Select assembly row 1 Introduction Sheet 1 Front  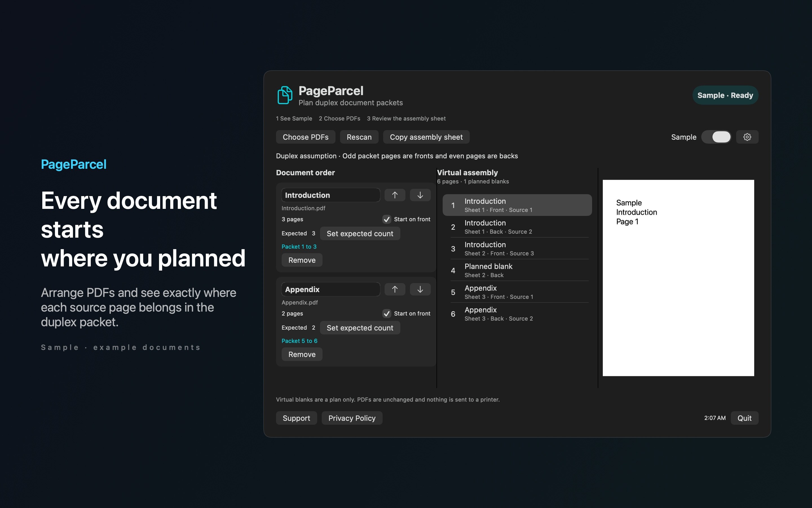tap(517, 205)
